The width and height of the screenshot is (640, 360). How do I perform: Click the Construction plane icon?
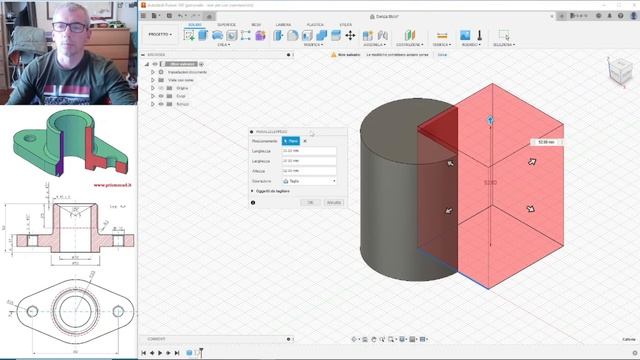click(x=409, y=36)
